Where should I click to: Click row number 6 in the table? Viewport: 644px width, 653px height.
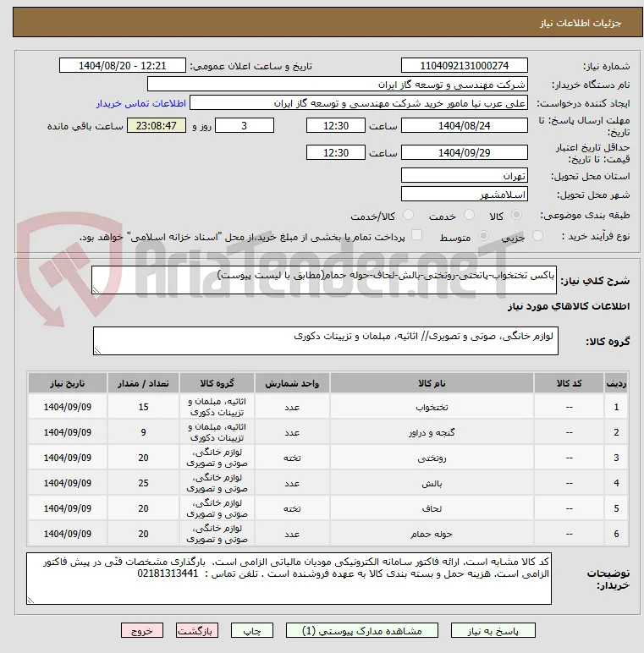616,534
